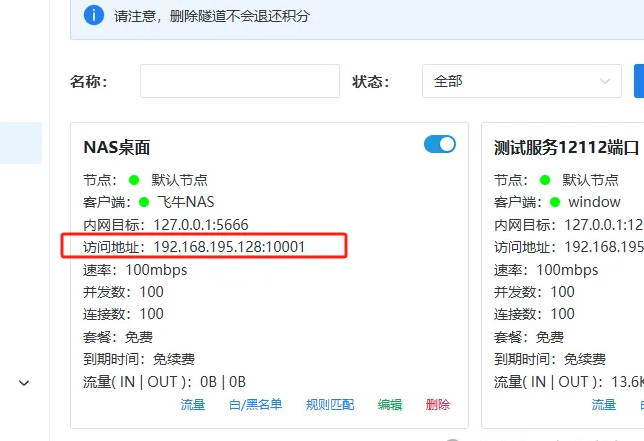Open 规则匹配 for NAS桌面 tunnel

[x=329, y=404]
